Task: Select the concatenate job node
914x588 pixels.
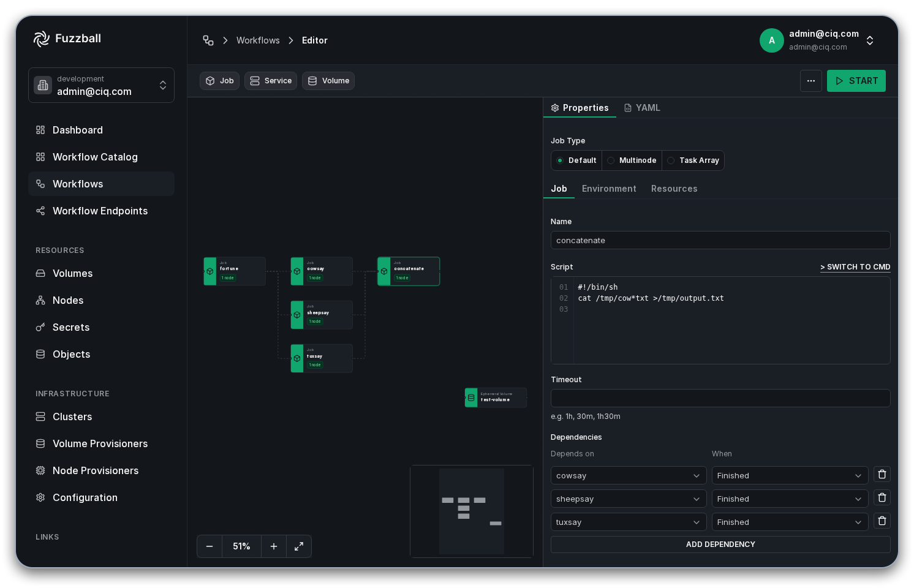Action: (x=409, y=271)
